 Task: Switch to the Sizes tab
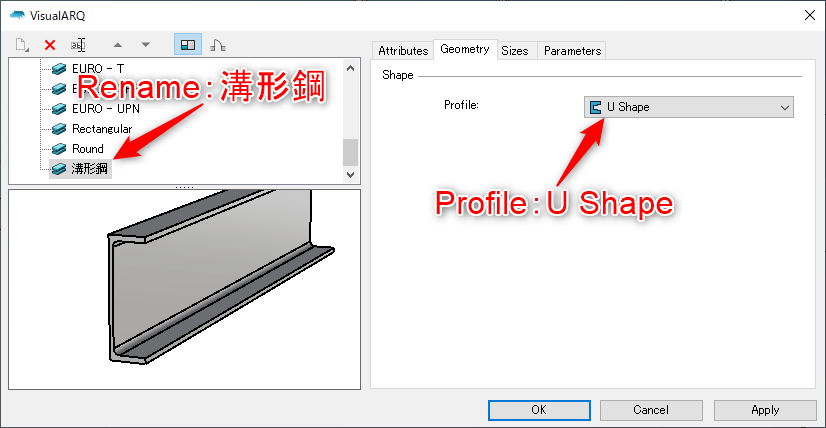point(515,51)
